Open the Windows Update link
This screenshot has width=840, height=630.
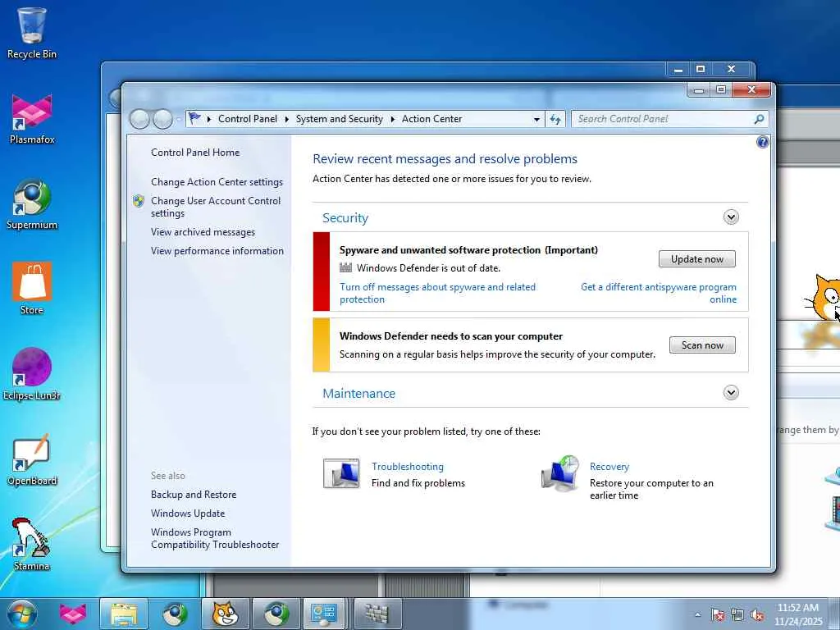pyautogui.click(x=188, y=514)
